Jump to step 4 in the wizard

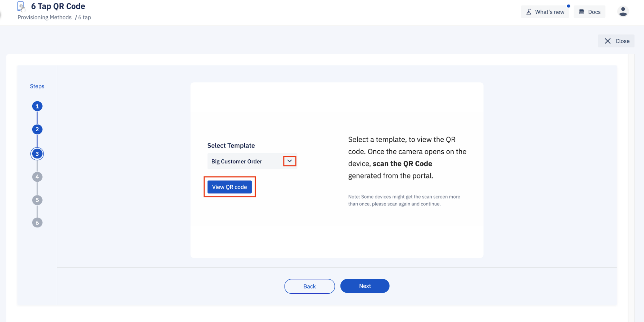click(37, 176)
